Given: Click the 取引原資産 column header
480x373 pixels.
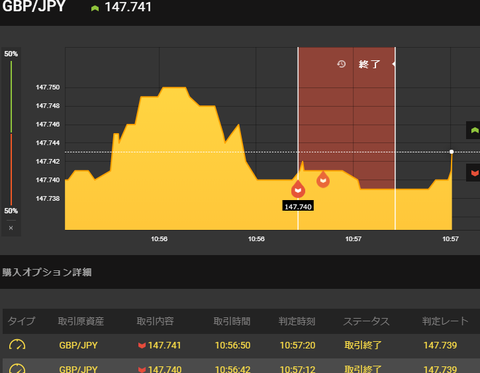Looking at the screenshot, I should click(x=81, y=321).
